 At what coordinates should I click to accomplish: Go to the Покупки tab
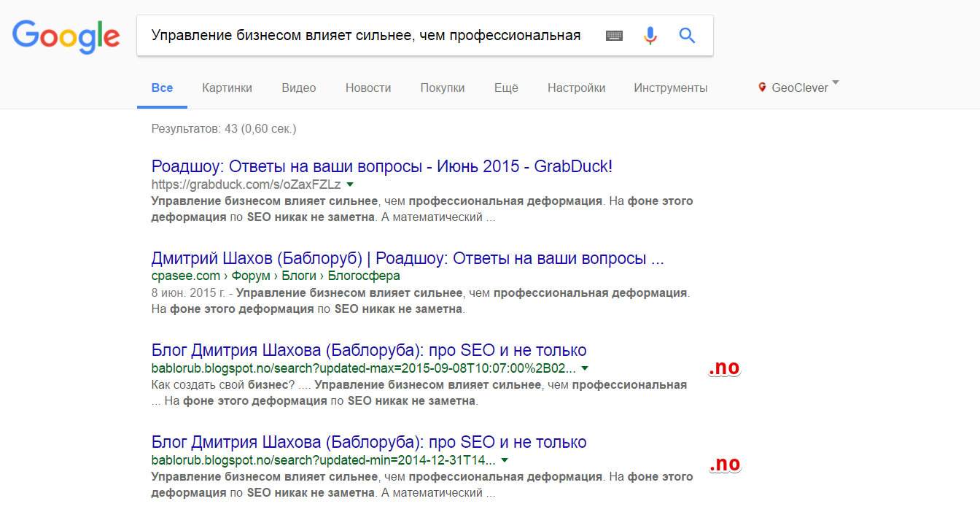pos(442,88)
